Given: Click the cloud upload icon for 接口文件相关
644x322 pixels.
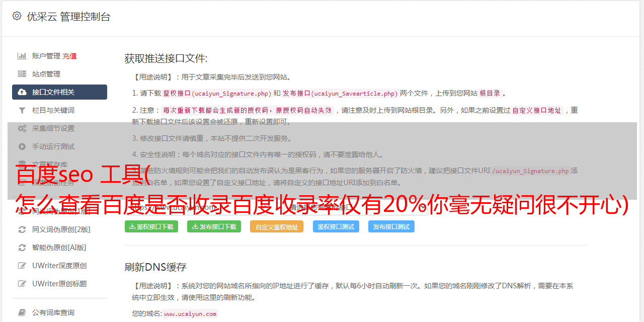Looking at the screenshot, I should coord(22,92).
